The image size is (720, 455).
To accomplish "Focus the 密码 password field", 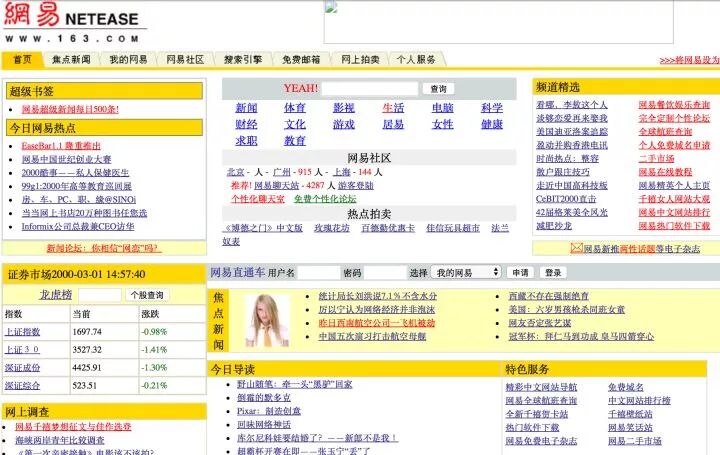I will coord(385,273).
